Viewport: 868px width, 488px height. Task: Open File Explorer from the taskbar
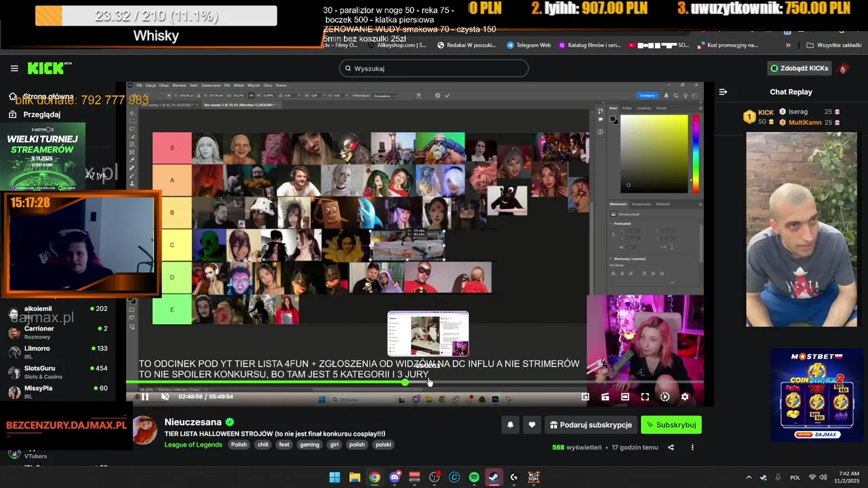coord(355,477)
